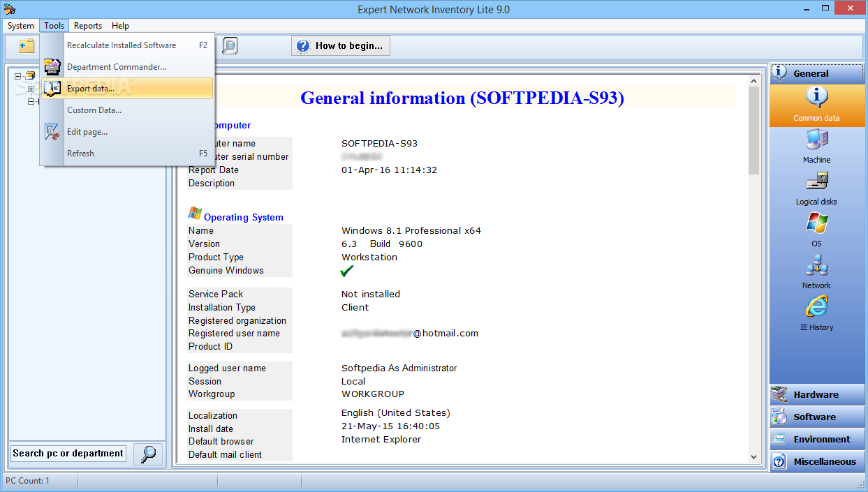Click the Softpedia As Administrator user value
The image size is (868, 492).
[x=399, y=368]
